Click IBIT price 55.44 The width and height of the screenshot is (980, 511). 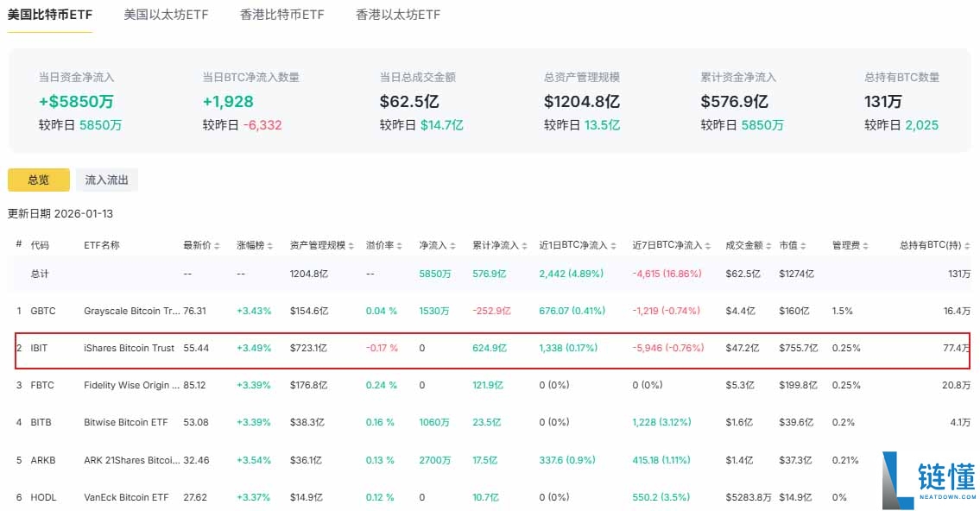point(196,348)
